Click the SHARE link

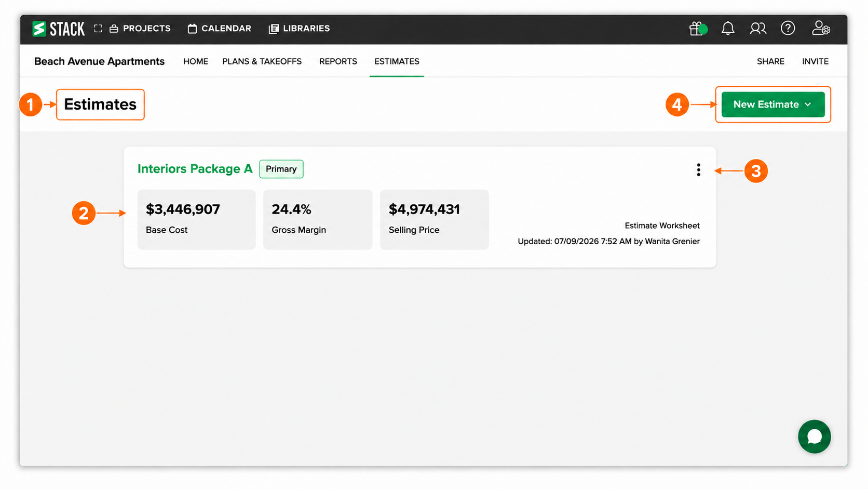[770, 61]
